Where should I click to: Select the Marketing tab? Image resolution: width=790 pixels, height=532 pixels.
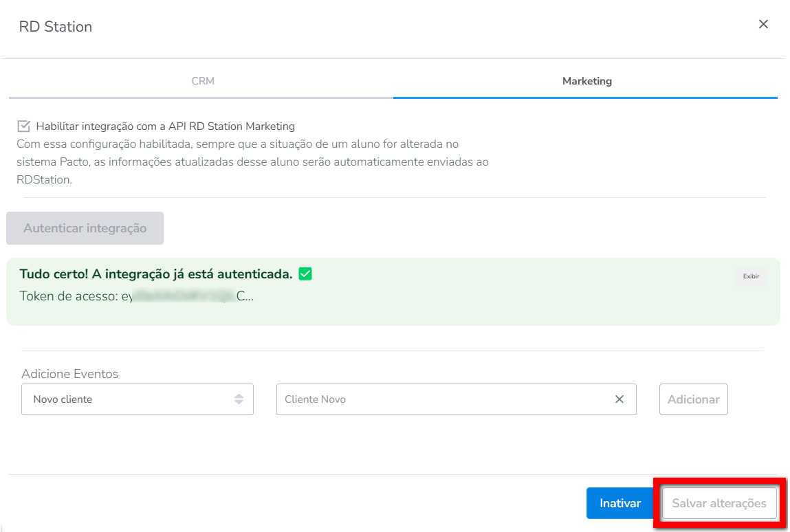[586, 81]
